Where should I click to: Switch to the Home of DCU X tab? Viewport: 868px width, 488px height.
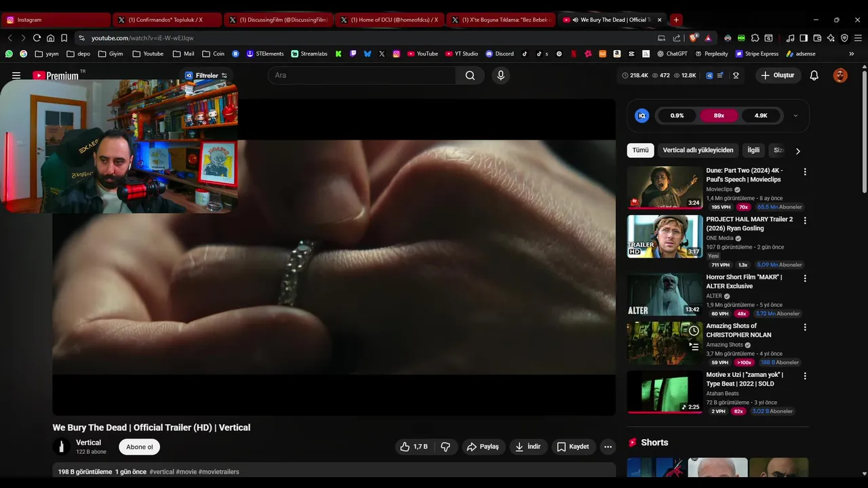(389, 20)
